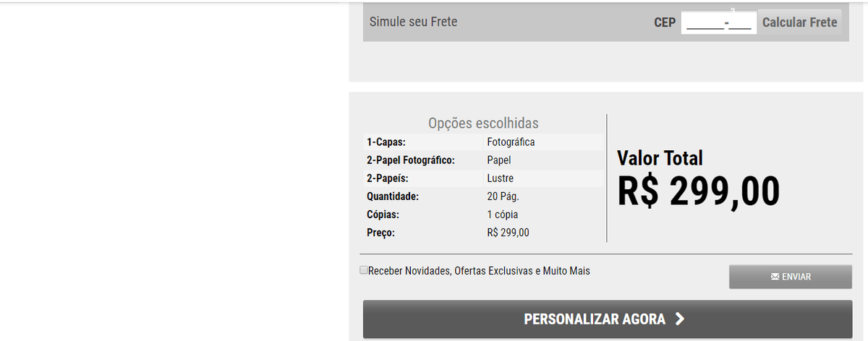Enable the Receber Novidades checkbox
This screenshot has height=341, width=868.
coord(364,270)
